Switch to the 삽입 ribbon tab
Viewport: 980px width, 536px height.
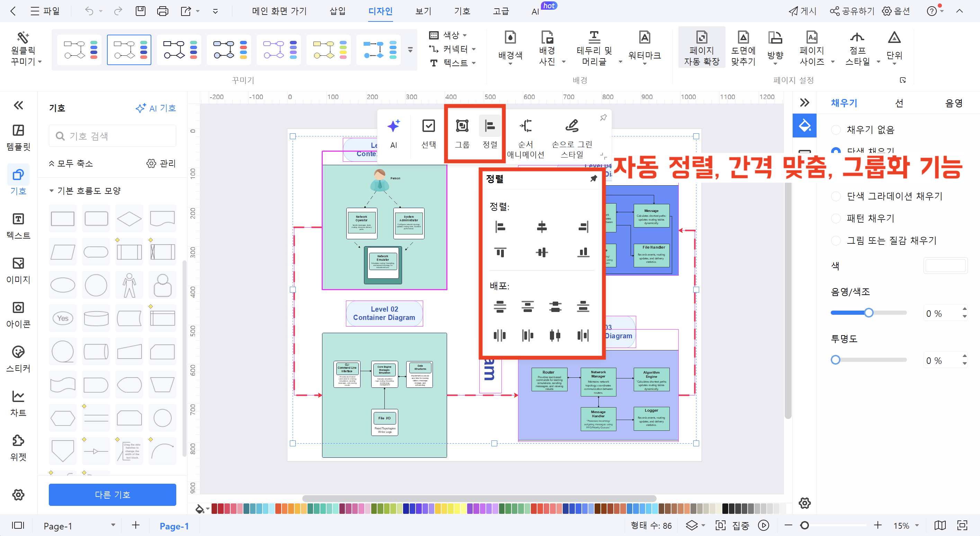[x=337, y=11]
